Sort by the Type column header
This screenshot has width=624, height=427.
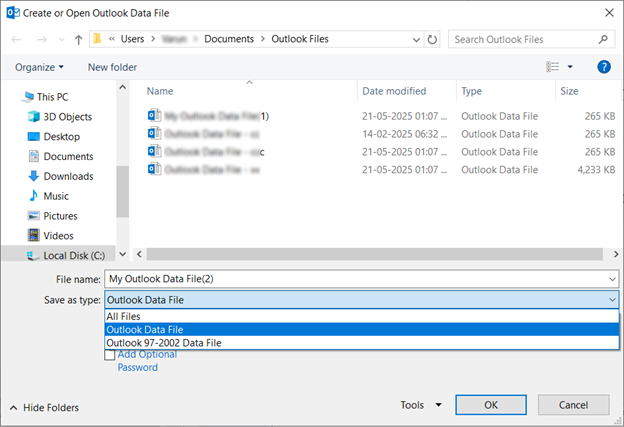pyautogui.click(x=472, y=91)
